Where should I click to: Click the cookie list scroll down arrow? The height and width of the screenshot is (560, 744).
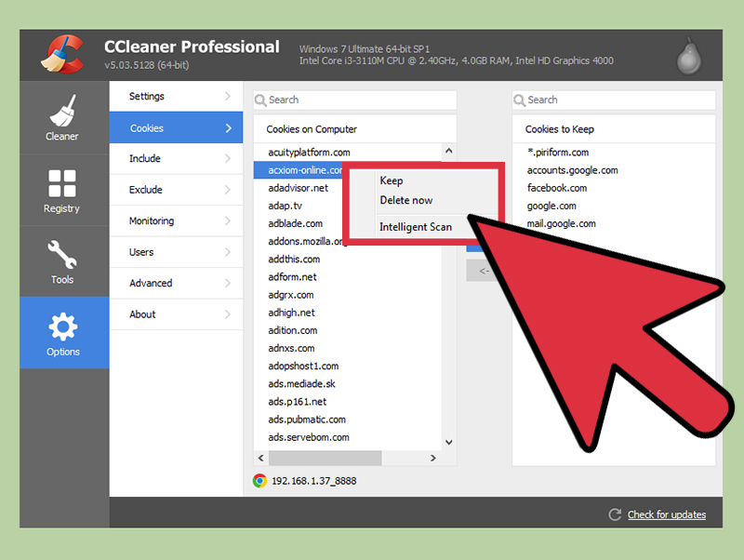449,442
